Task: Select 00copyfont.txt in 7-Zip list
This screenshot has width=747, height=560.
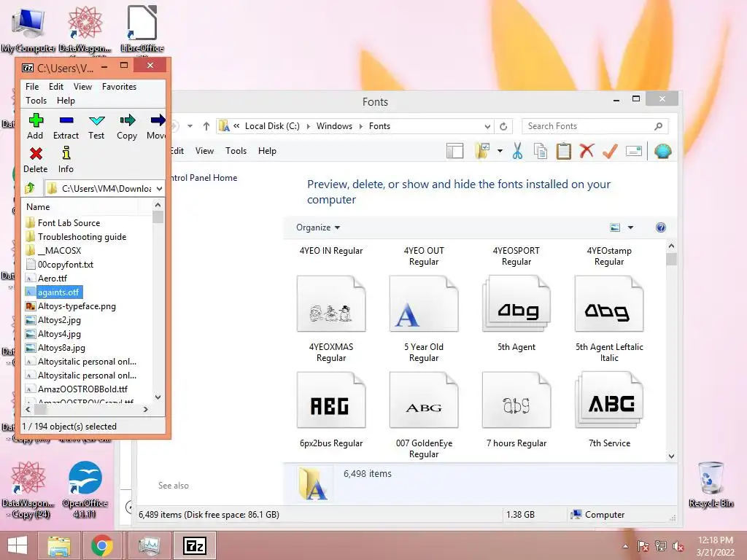Action: click(65, 264)
